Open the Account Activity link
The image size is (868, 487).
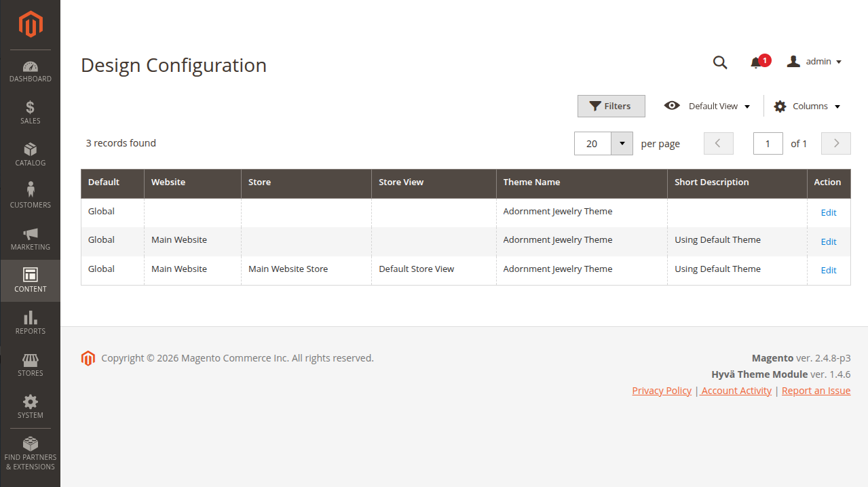(736, 391)
